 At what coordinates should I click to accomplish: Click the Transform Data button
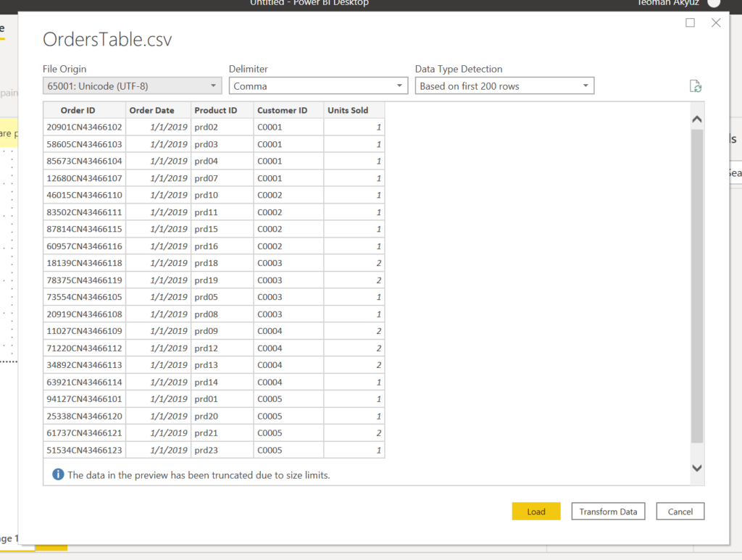pos(608,511)
